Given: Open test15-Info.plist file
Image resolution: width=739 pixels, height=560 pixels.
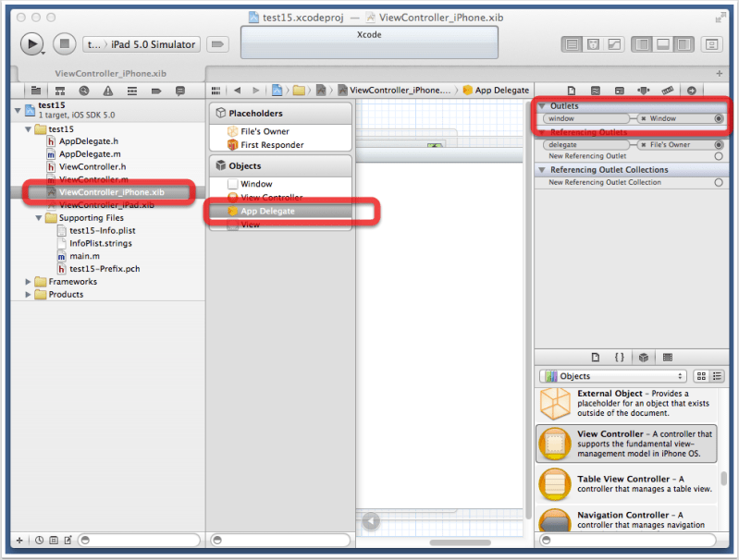Looking at the screenshot, I should click(103, 231).
